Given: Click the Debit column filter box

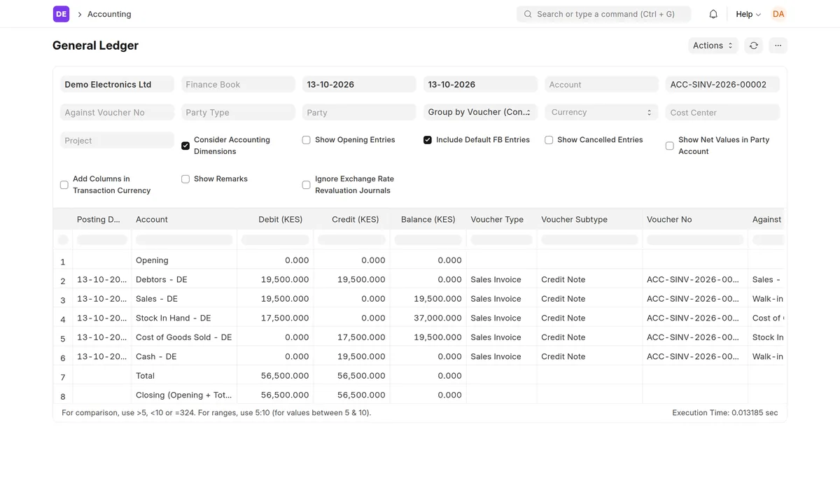Looking at the screenshot, I should [275, 239].
